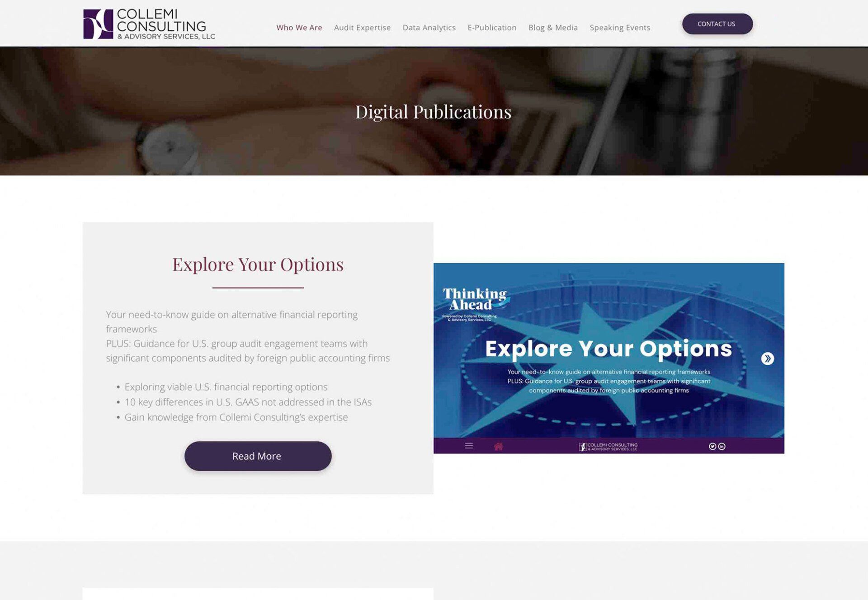Click the Contact Us button
Screen dimensions: 868x600
tap(717, 24)
